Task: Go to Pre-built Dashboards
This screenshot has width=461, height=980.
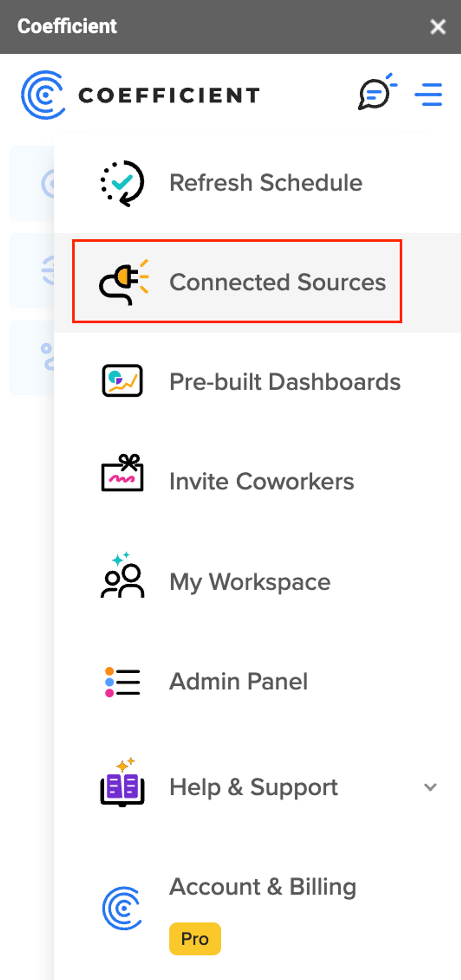Action: tap(284, 382)
